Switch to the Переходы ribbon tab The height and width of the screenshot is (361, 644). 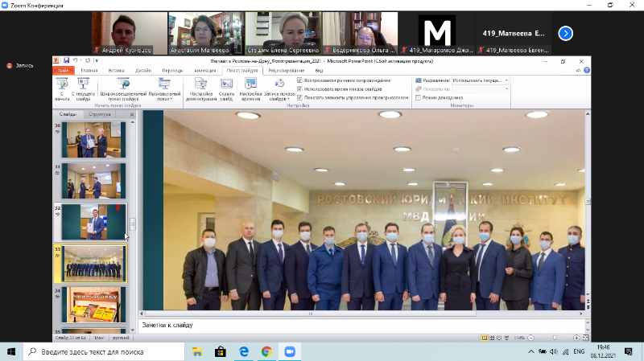[172, 71]
